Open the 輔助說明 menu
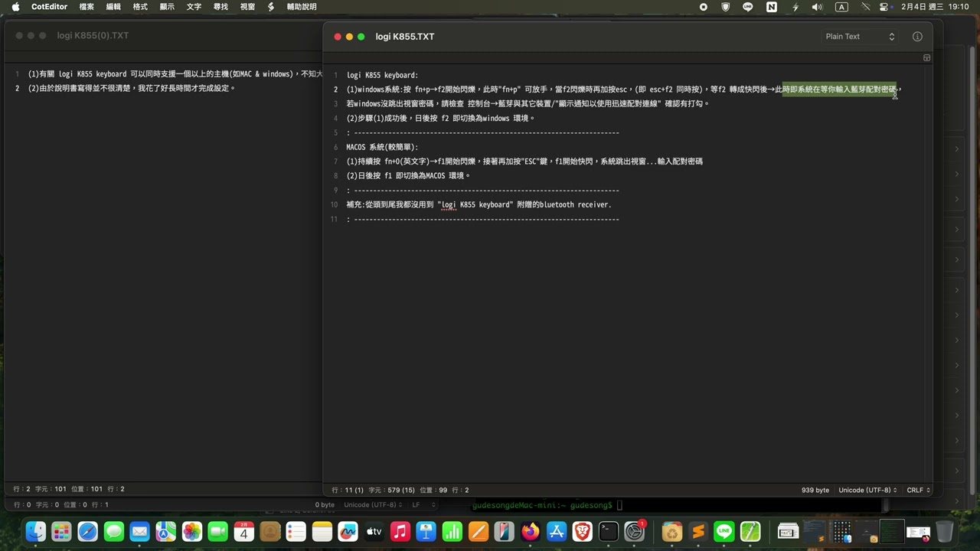Image resolution: width=980 pixels, height=551 pixels. [x=302, y=7]
